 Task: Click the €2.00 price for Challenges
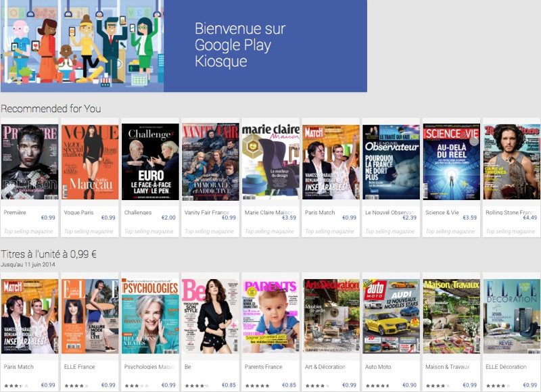[x=168, y=218]
